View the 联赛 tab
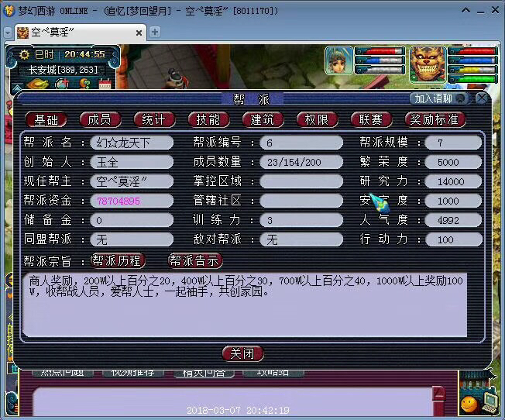This screenshot has height=420, width=505. [x=371, y=119]
